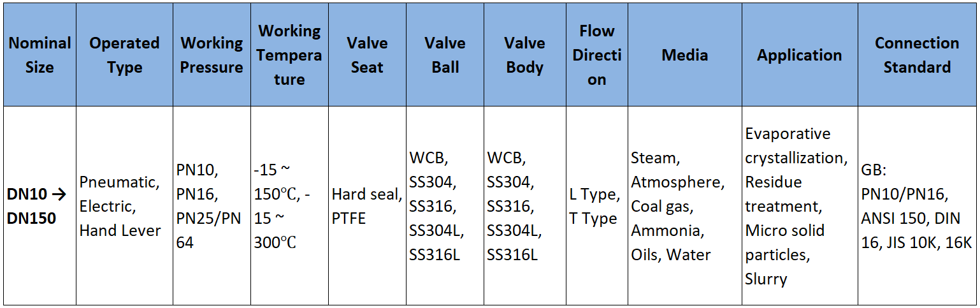This screenshot has width=980, height=308.
Task: Click the Hard seal, PTFE cell
Action: click(x=366, y=206)
